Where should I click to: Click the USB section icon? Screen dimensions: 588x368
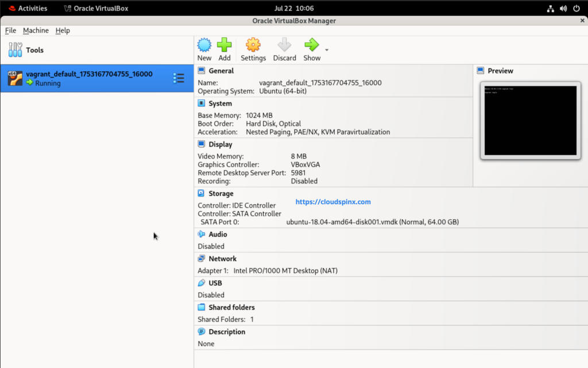point(202,282)
